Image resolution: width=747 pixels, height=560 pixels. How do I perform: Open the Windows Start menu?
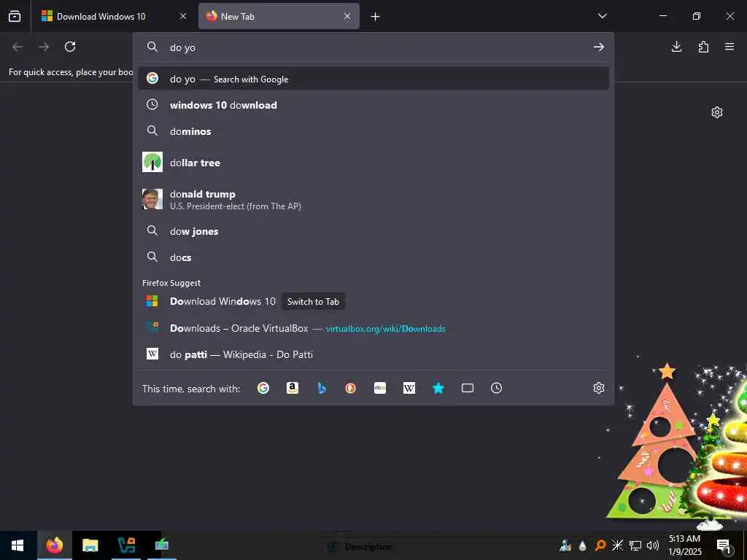[x=18, y=545]
